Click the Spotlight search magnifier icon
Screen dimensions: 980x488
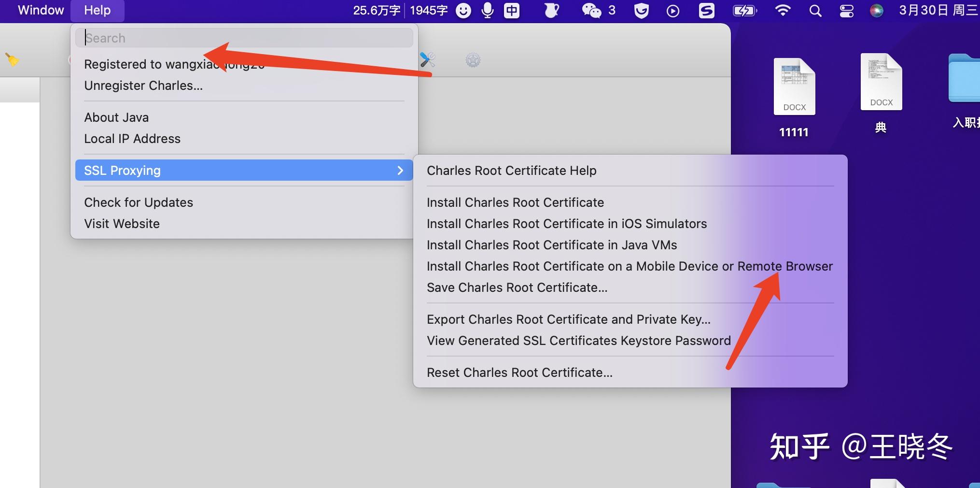tap(815, 11)
